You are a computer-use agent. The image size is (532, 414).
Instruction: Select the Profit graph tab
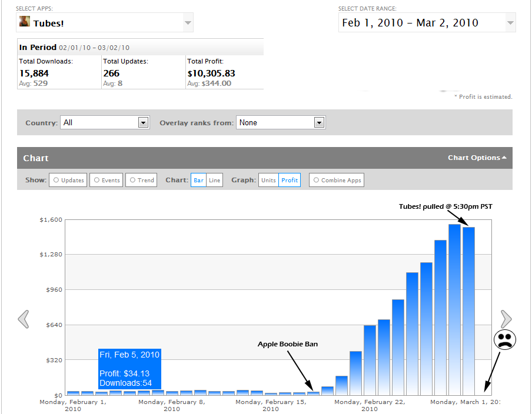pos(290,180)
